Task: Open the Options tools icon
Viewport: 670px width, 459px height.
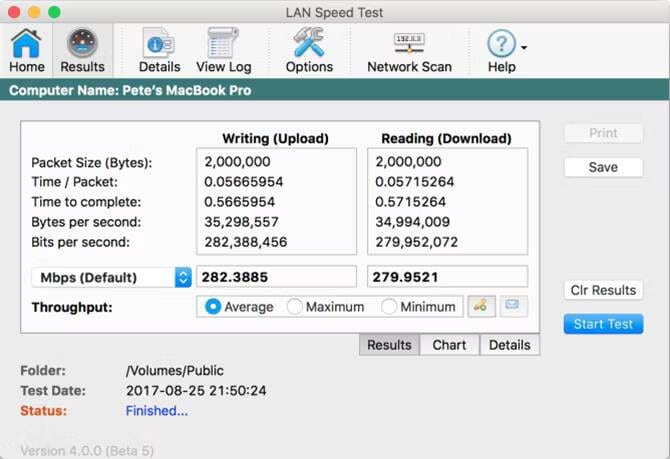Action: 309,50
